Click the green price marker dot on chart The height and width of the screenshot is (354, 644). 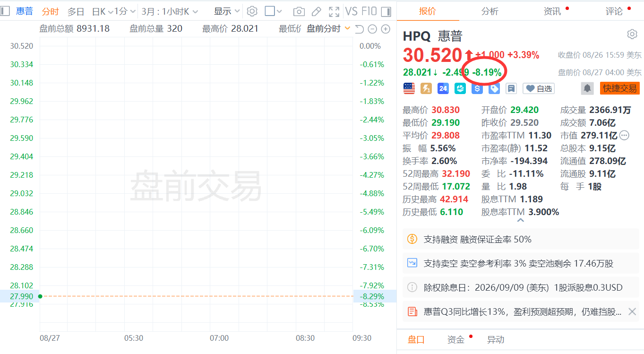click(x=40, y=296)
